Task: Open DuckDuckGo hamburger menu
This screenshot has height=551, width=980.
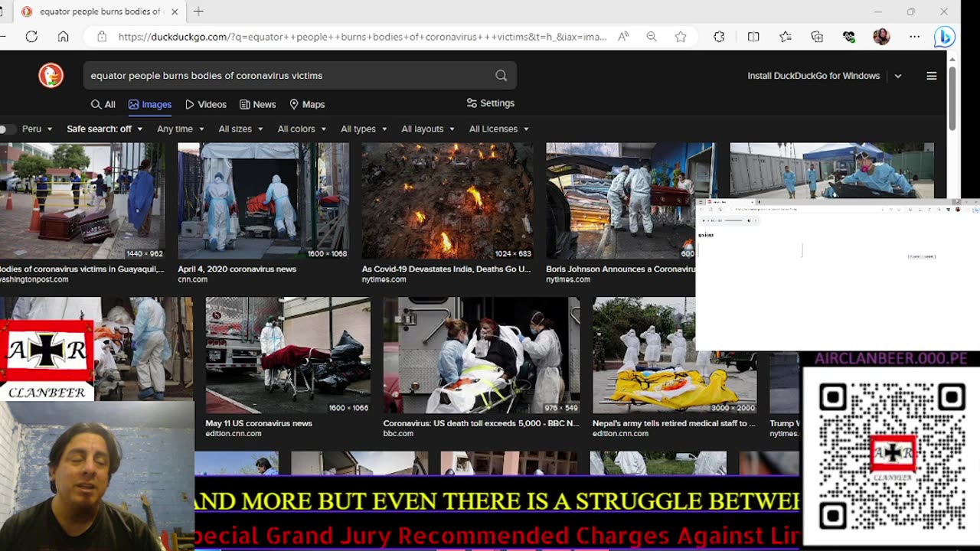Action: coord(932,76)
